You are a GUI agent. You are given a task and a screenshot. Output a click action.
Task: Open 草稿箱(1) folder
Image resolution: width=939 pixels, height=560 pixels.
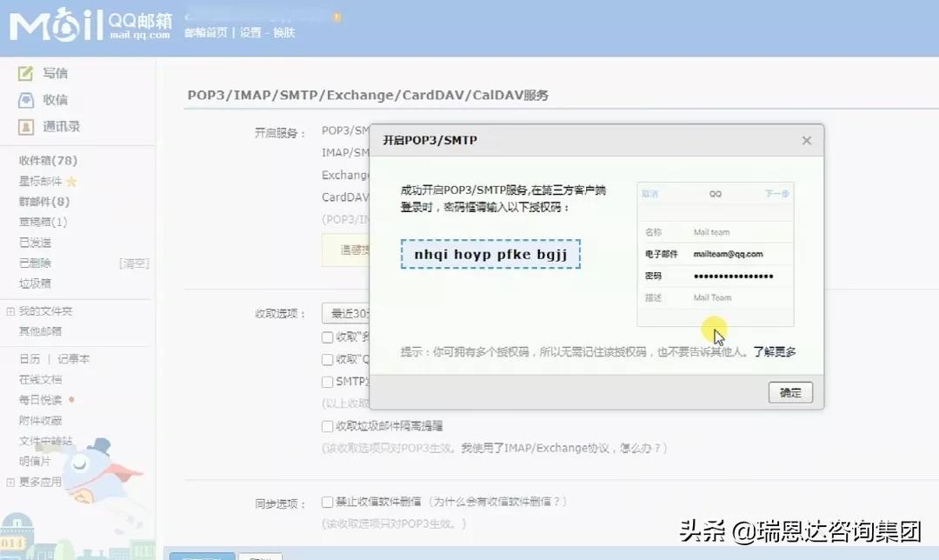tap(43, 222)
